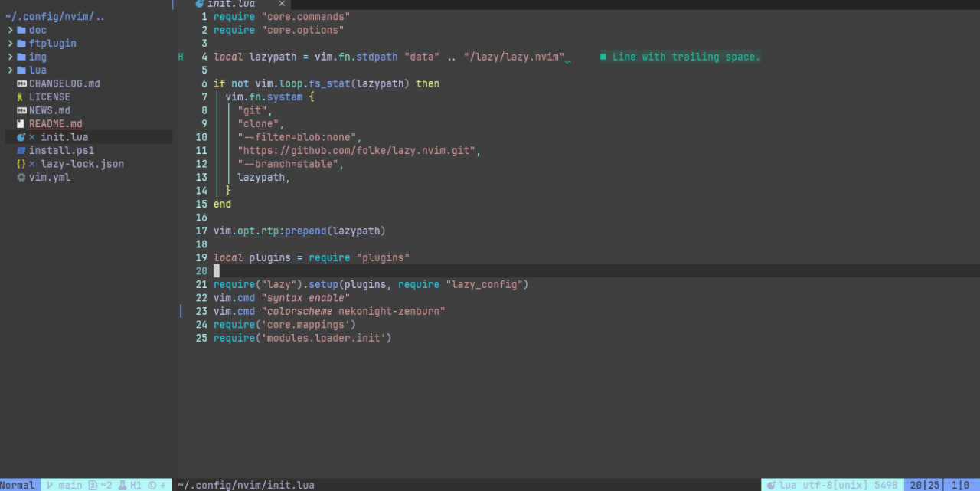The image size is (980, 491).
Task: Click the book icon beside README.md
Action: coord(21,124)
